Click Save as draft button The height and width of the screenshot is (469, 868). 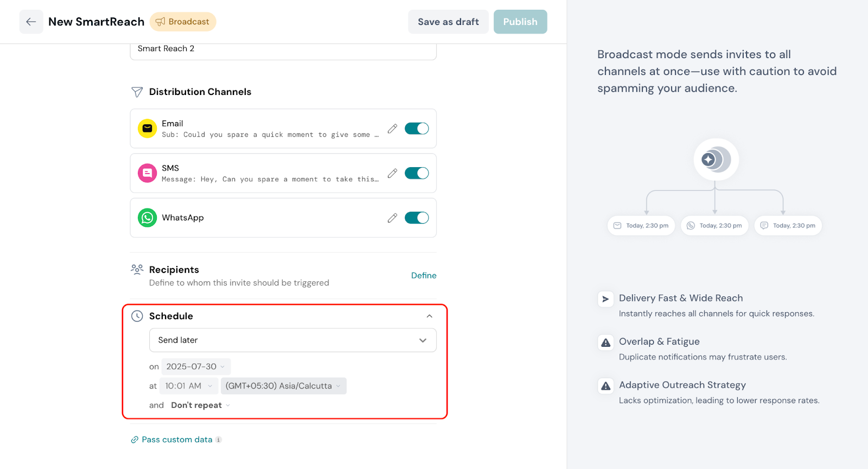click(448, 22)
